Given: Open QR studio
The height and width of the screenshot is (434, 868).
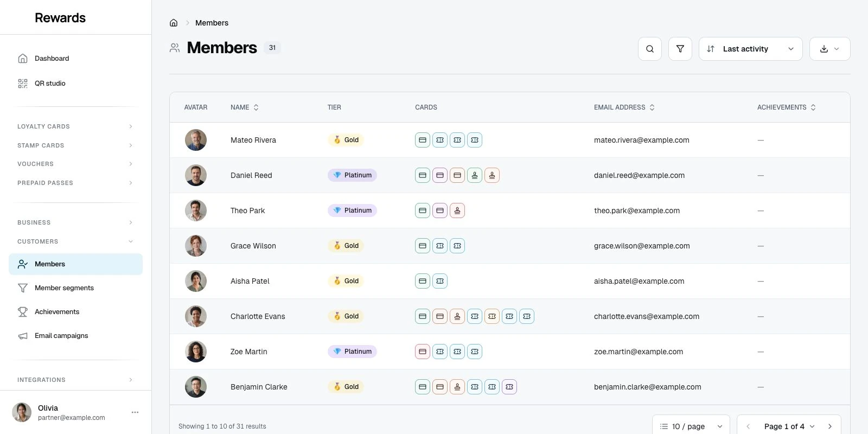Looking at the screenshot, I should (75, 84).
